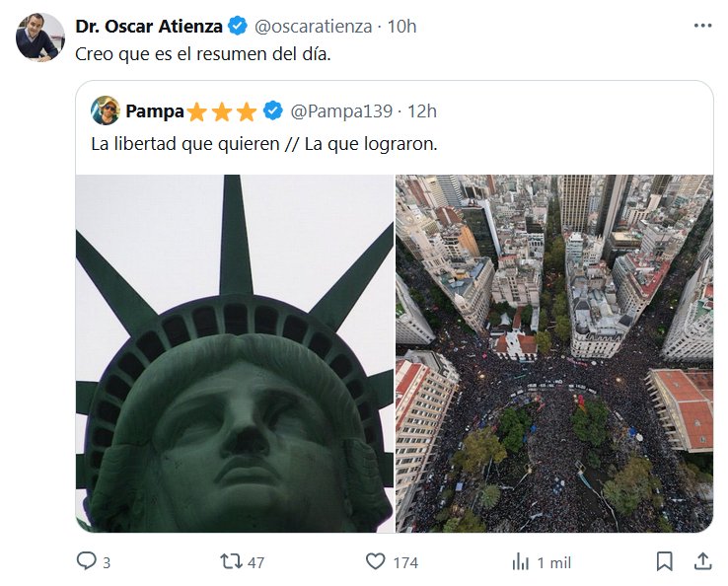Click the blue verified badge beside Oscar Atienza
The image size is (728, 586).
pos(238,27)
